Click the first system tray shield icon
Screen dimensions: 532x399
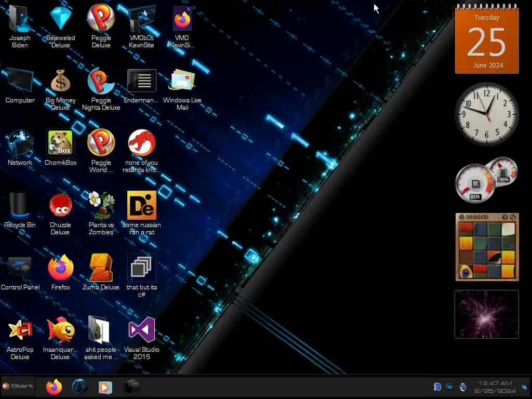[x=437, y=387]
